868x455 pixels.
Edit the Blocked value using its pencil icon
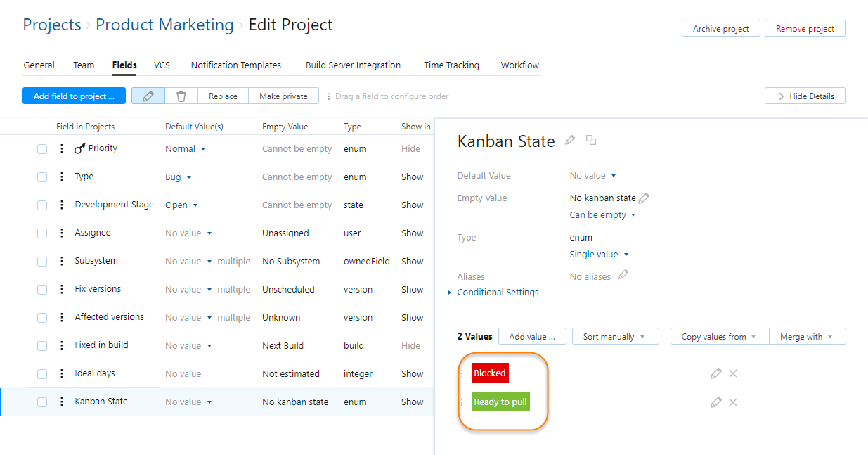click(x=715, y=373)
